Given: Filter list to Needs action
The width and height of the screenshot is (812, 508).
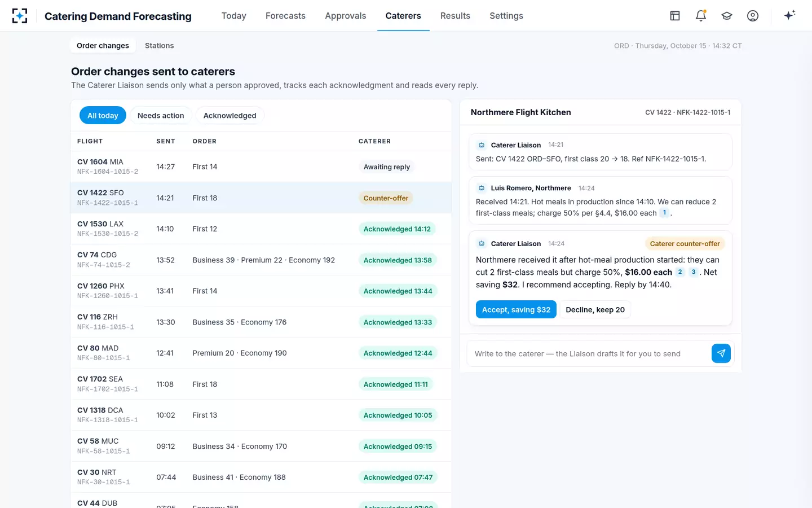Looking at the screenshot, I should (x=161, y=115).
